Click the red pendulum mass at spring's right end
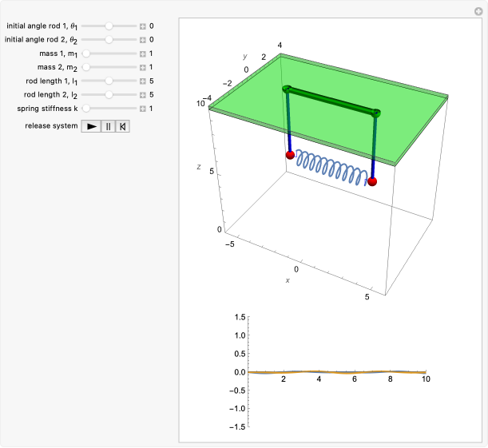The height and width of the screenshot is (448, 488). (372, 181)
